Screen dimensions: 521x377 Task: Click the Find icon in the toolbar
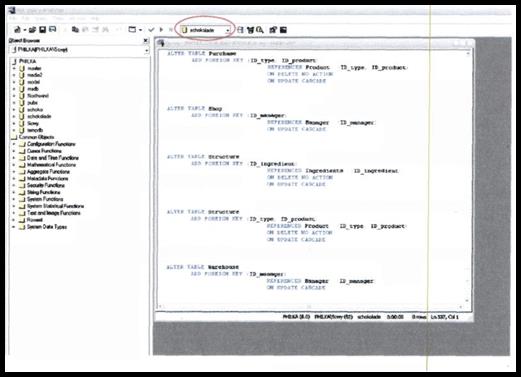(x=105, y=30)
